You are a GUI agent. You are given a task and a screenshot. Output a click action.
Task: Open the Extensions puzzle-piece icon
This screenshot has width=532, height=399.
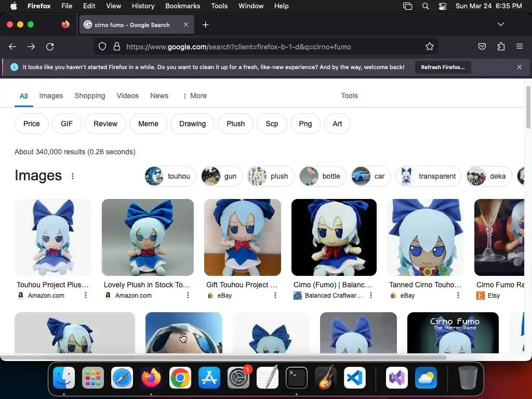coord(501,46)
